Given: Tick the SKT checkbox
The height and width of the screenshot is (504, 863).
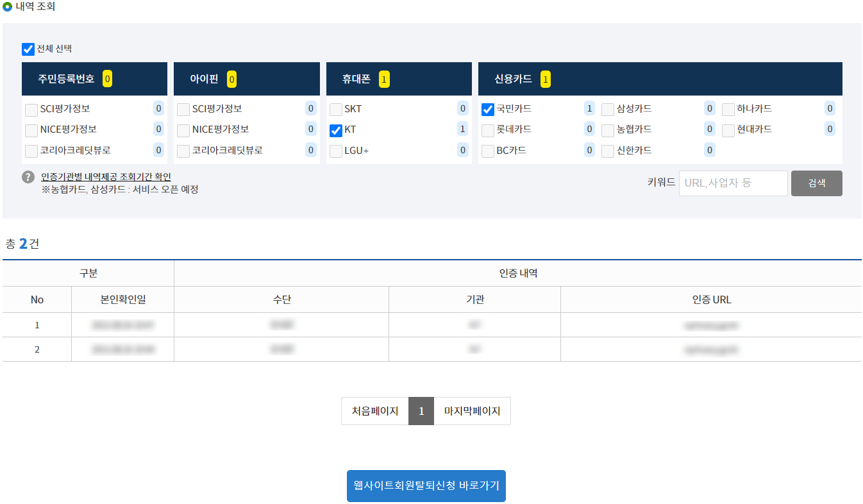Looking at the screenshot, I should tap(336, 110).
